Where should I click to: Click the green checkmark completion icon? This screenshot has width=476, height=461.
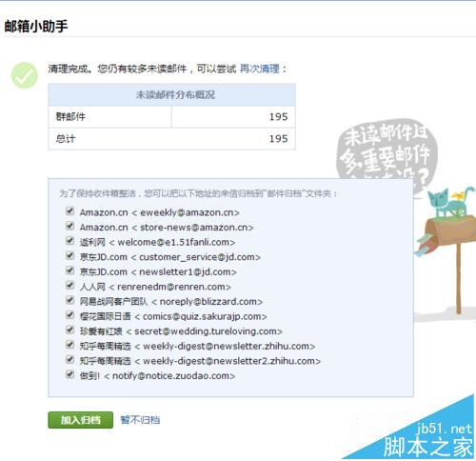click(x=25, y=75)
